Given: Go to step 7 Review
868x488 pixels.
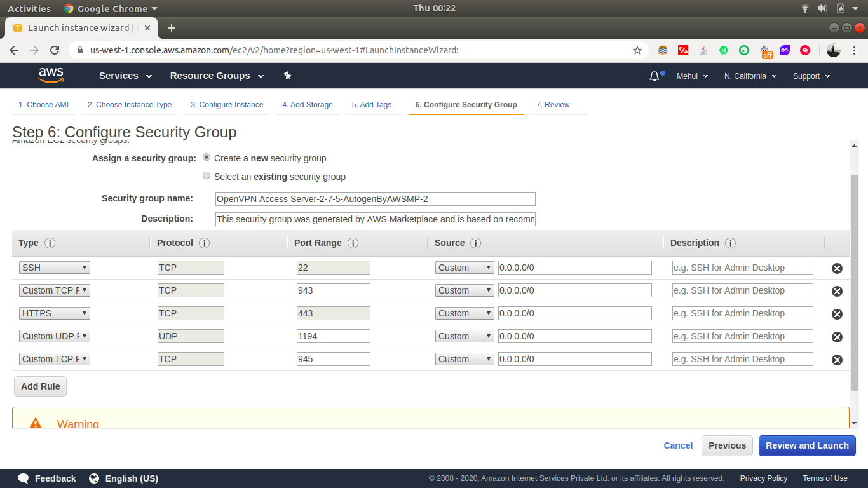Looking at the screenshot, I should coord(553,105).
